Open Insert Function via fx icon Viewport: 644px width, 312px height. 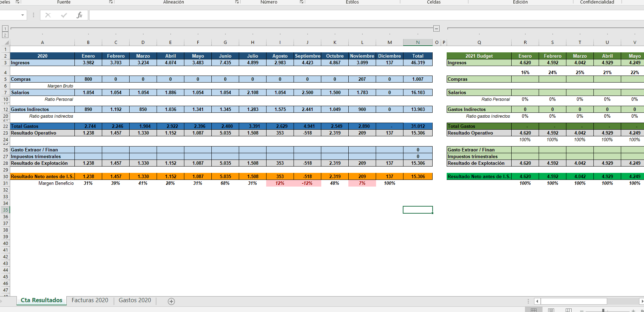pos(80,15)
